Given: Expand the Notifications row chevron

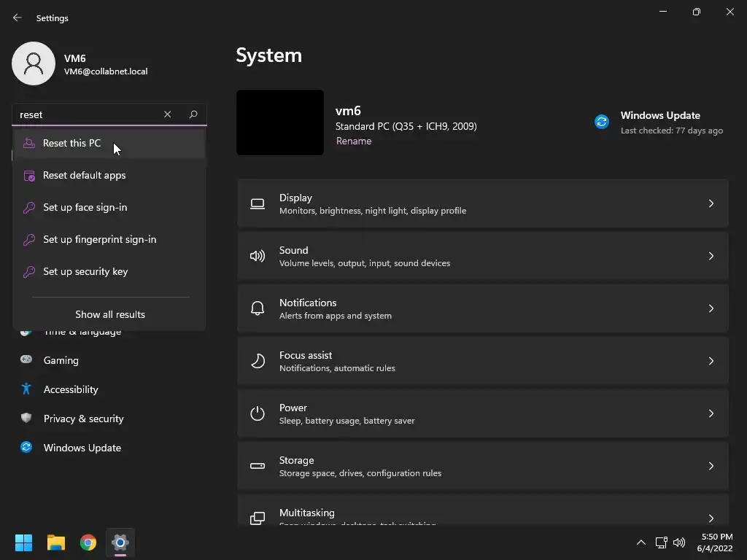Looking at the screenshot, I should coord(711,308).
